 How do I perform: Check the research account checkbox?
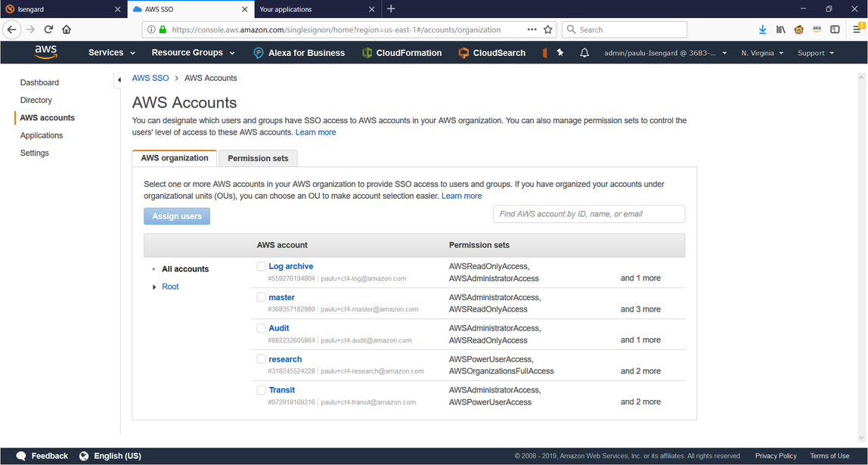pos(262,359)
